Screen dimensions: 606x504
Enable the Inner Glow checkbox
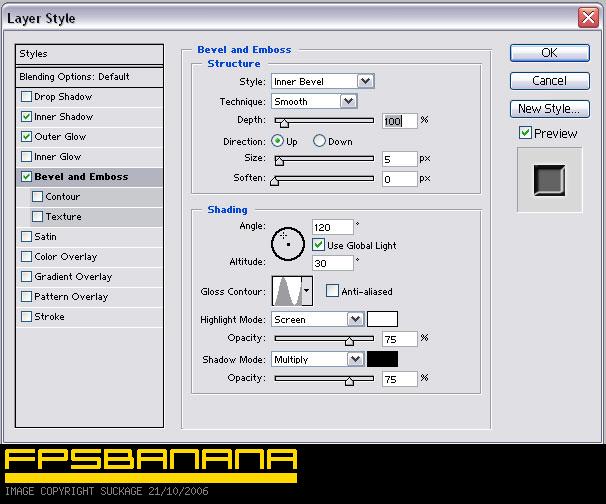click(x=26, y=157)
